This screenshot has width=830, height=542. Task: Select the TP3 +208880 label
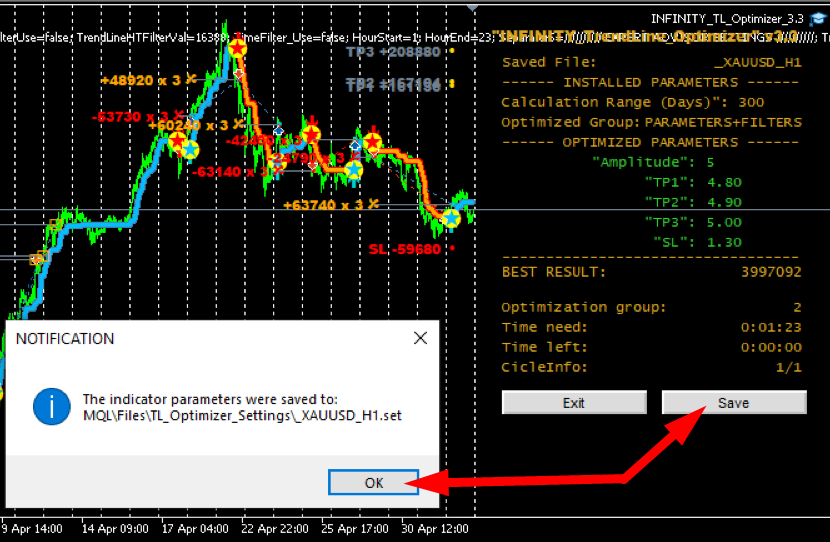[393, 52]
